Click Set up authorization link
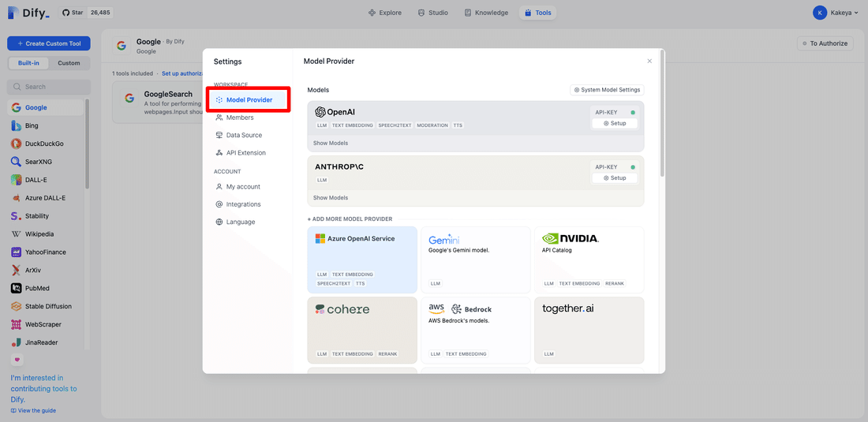 [x=182, y=73]
